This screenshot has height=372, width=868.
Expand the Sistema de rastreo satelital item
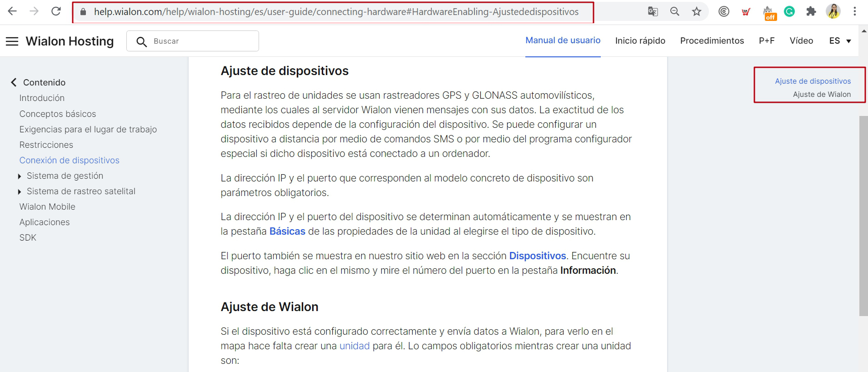click(20, 192)
